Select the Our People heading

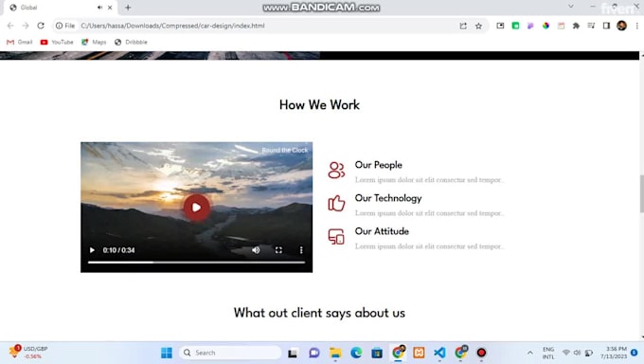378,165
